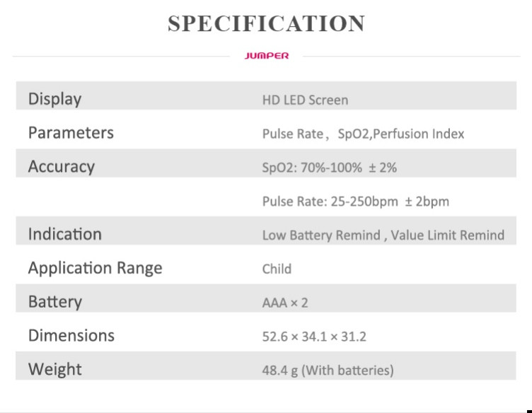Select the Dimensions label
Image resolution: width=532 pixels, height=413 pixels.
(71, 335)
